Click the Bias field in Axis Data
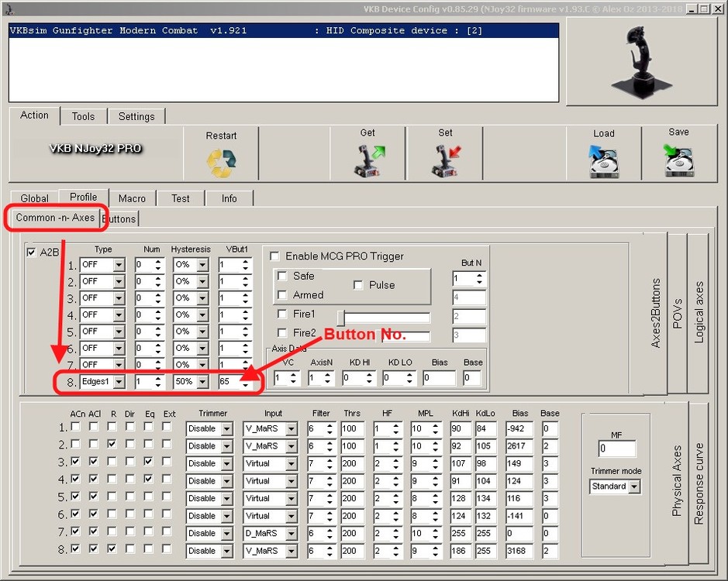The width and height of the screenshot is (728, 581). (x=440, y=378)
